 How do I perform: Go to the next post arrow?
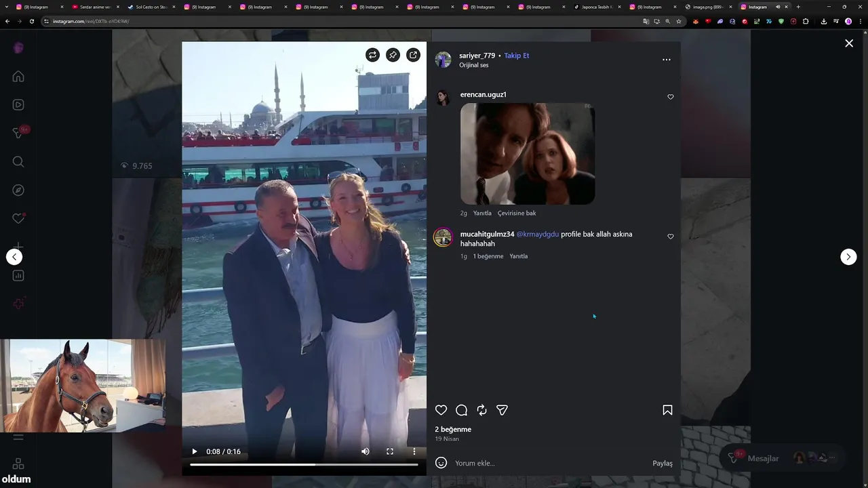point(848,257)
